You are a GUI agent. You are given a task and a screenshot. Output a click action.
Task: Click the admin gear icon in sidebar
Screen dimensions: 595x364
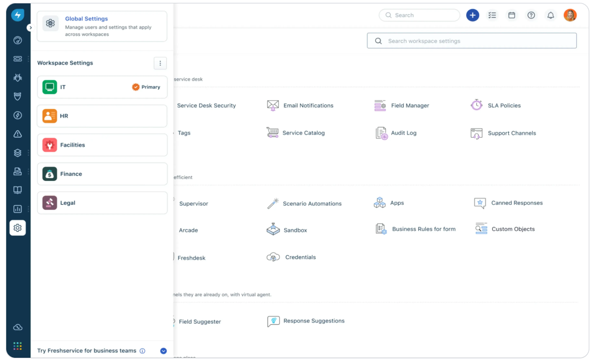point(18,228)
